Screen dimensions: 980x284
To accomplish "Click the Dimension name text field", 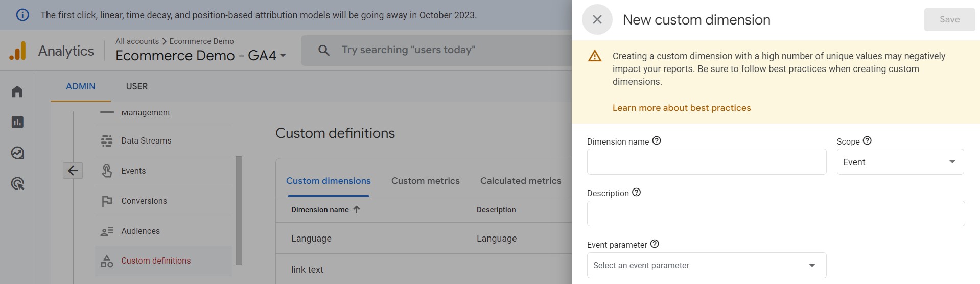I will (x=706, y=162).
